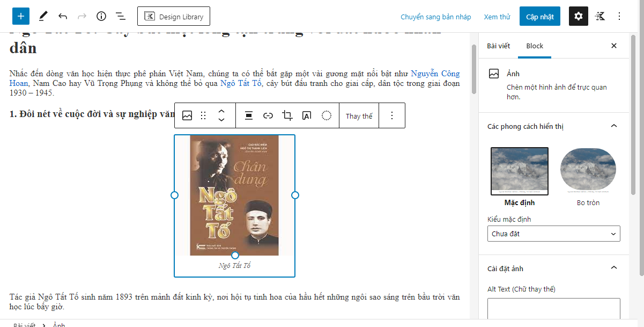Click the insert link icon in block toolbar
Screen dimensions: 644x327
(268, 115)
